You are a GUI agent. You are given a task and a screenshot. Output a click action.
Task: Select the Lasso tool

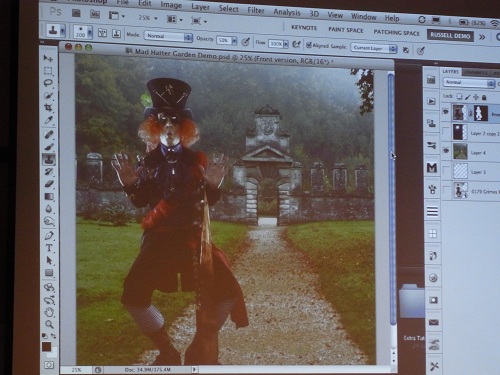[48, 83]
